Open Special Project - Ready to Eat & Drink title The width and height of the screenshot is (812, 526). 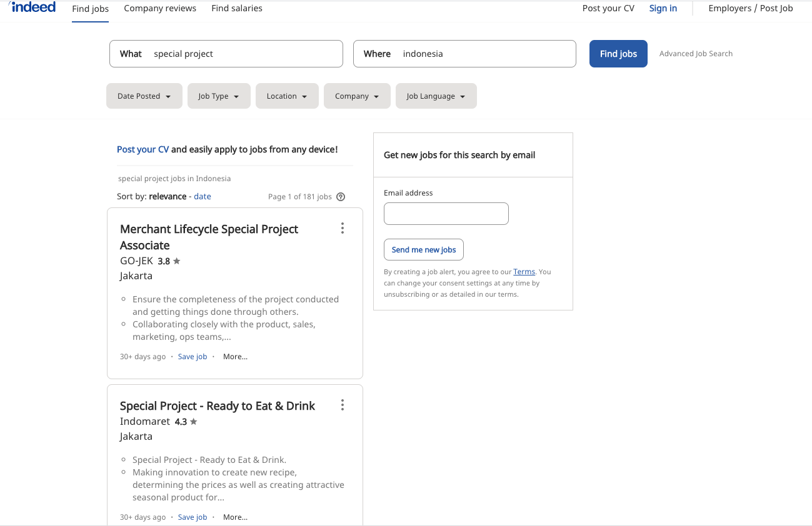pyautogui.click(x=218, y=406)
